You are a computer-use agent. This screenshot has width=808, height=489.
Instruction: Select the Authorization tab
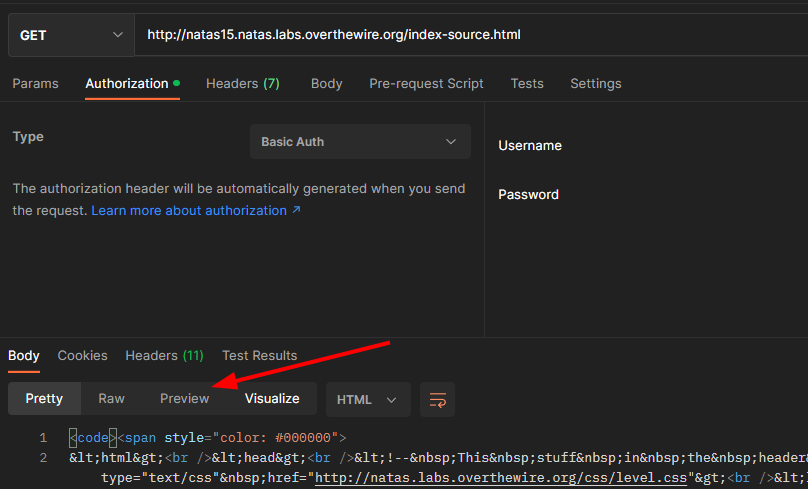(127, 84)
